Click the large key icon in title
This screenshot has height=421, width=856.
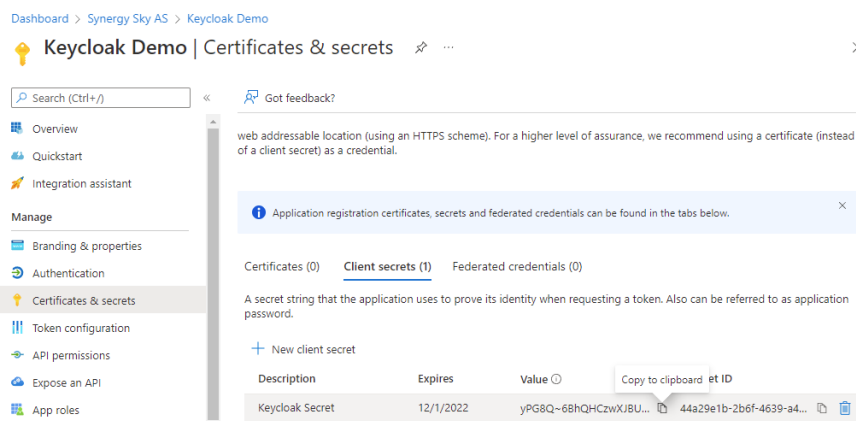pos(22,54)
